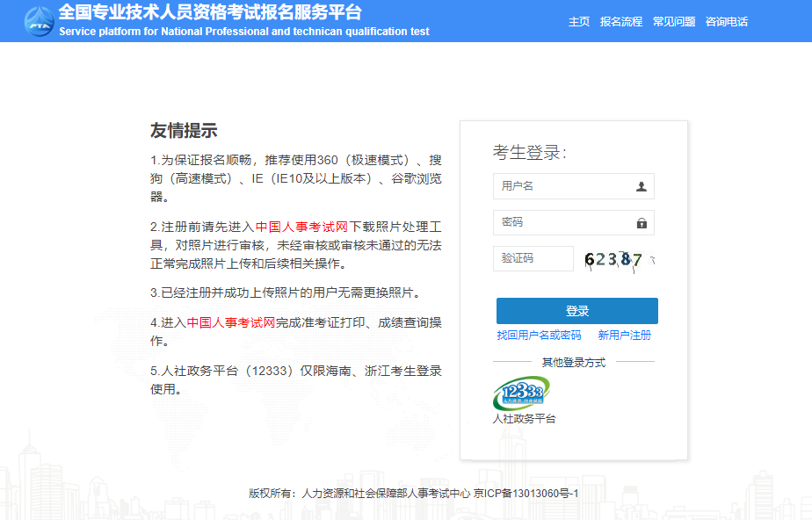Click the PTA logo in the header

tap(38, 21)
